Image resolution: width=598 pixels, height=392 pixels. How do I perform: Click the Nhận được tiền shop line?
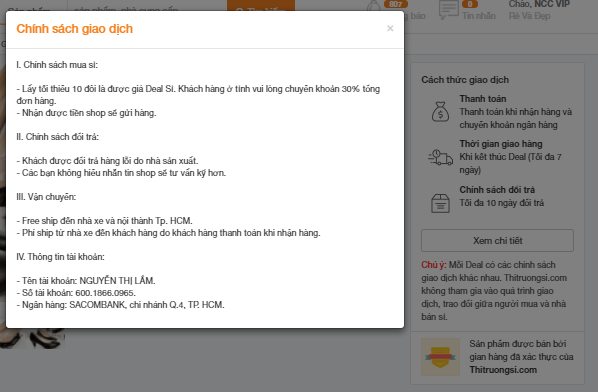click(x=86, y=113)
